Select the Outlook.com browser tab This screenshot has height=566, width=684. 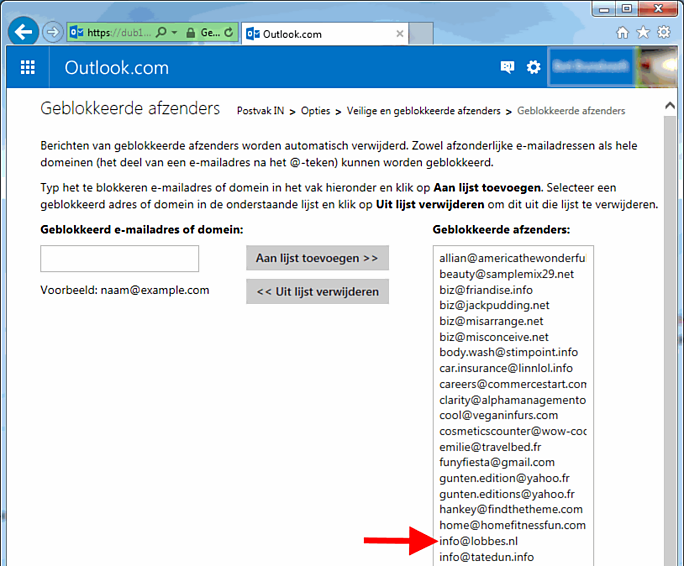click(x=325, y=34)
